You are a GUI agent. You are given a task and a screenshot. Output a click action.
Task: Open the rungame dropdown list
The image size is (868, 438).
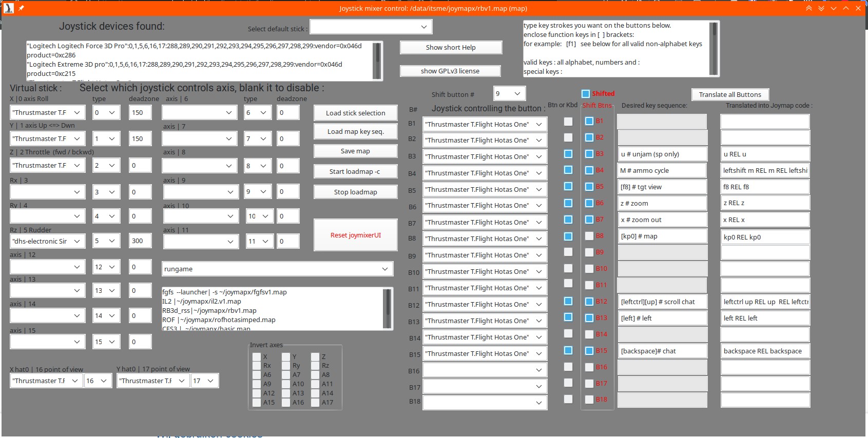tap(277, 269)
